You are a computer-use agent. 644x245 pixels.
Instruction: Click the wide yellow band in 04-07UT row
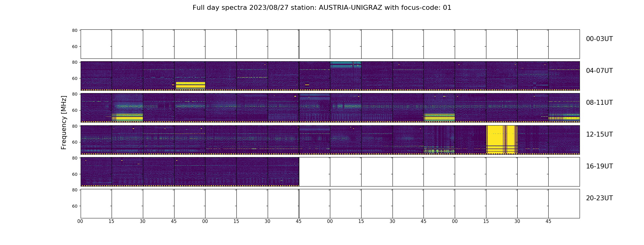(x=190, y=85)
